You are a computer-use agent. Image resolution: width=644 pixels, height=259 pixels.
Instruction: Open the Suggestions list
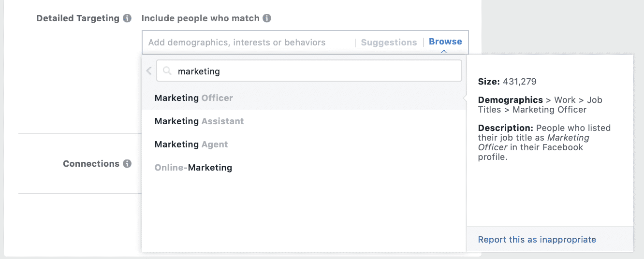[389, 43]
